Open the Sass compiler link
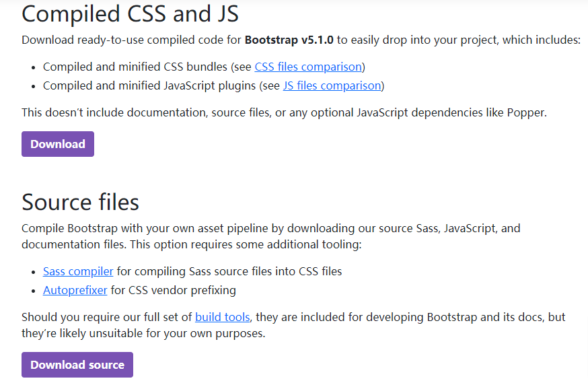Screen dimensions: 588x389 pyautogui.click(x=78, y=271)
